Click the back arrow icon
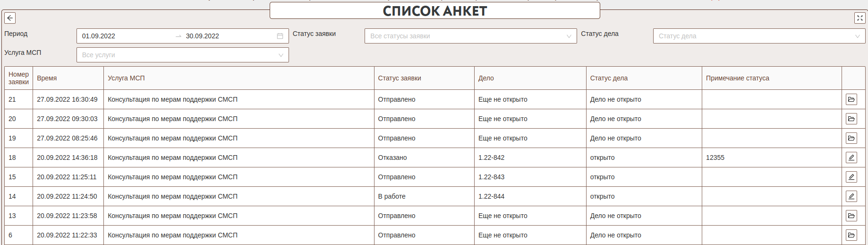 pos(10,18)
